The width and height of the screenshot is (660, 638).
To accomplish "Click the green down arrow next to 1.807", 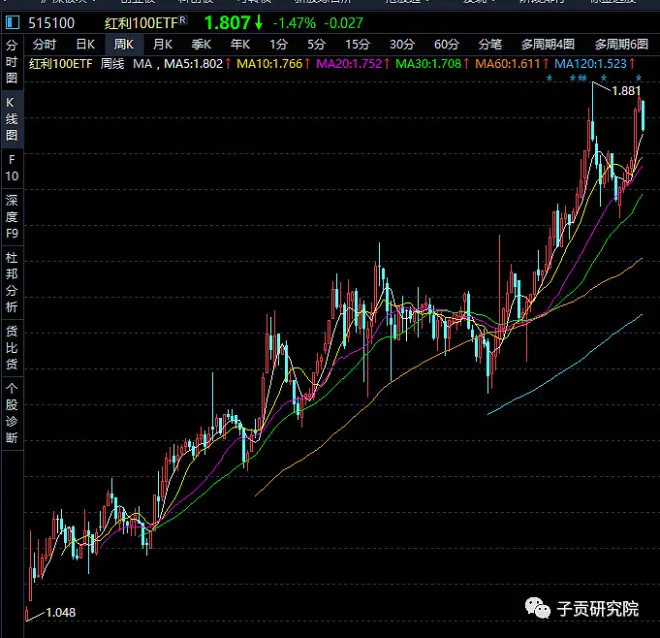I will pos(259,22).
